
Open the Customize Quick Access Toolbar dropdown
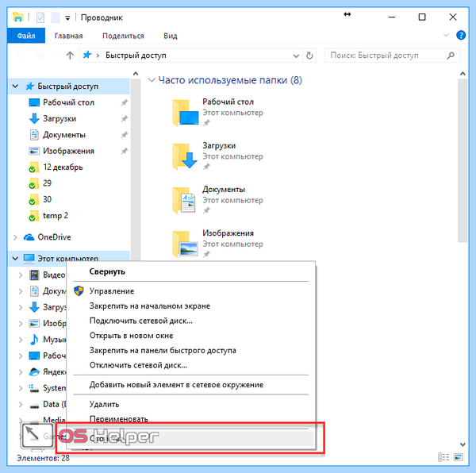click(x=67, y=18)
